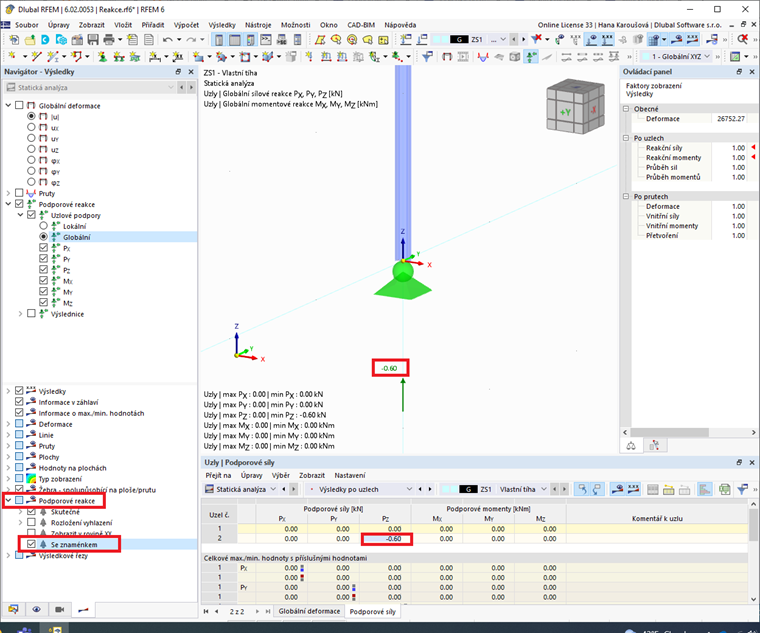Expand the Výslednice tree node
The height and width of the screenshot is (633, 760).
click(20, 314)
